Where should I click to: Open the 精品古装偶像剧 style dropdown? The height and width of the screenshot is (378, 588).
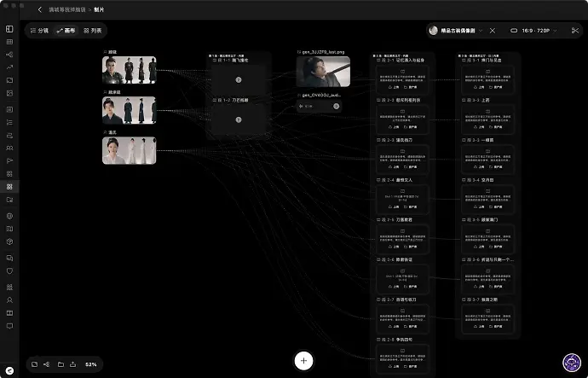[456, 31]
